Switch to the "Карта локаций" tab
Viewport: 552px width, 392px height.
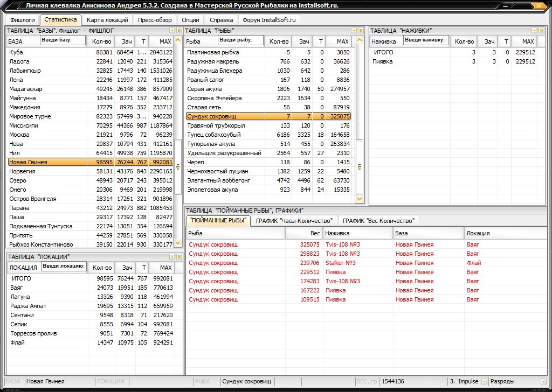(107, 20)
